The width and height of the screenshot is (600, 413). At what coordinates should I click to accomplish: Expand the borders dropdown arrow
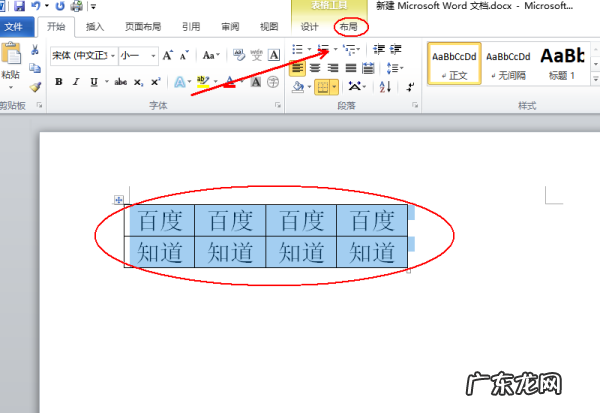pos(334,87)
